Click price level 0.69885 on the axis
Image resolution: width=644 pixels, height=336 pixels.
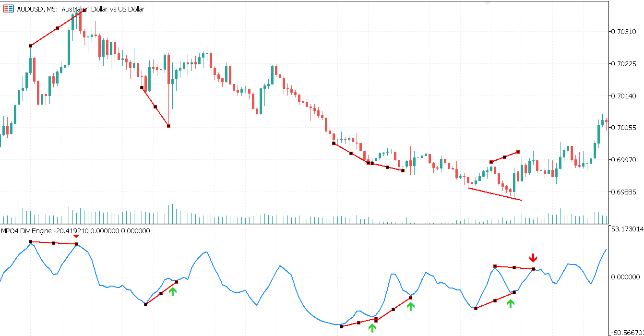click(623, 192)
